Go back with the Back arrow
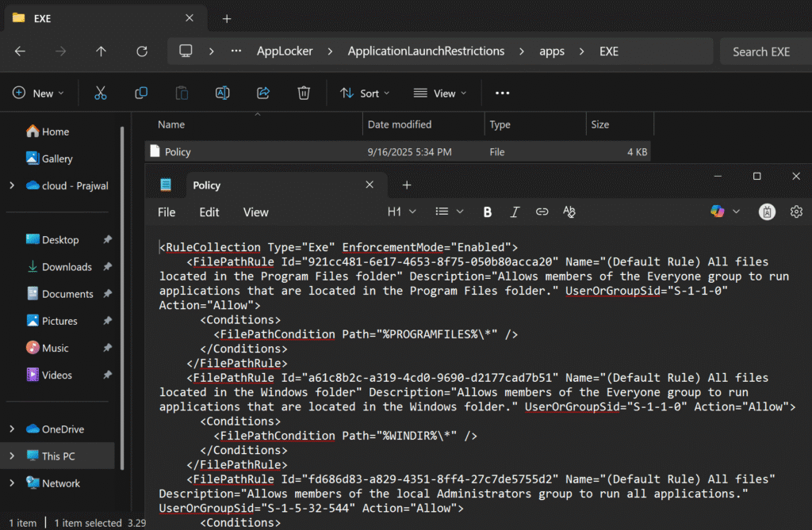This screenshot has width=812, height=530. 20,51
